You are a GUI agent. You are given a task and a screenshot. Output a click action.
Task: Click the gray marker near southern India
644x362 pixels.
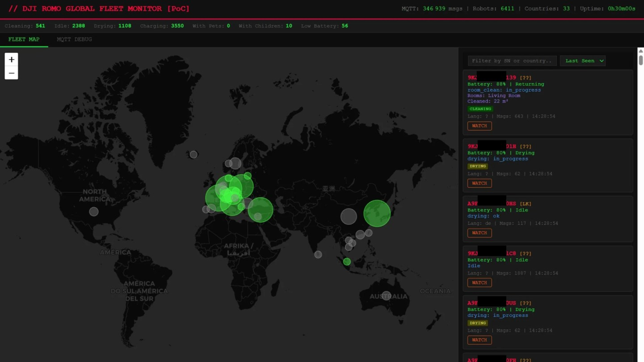318,255
